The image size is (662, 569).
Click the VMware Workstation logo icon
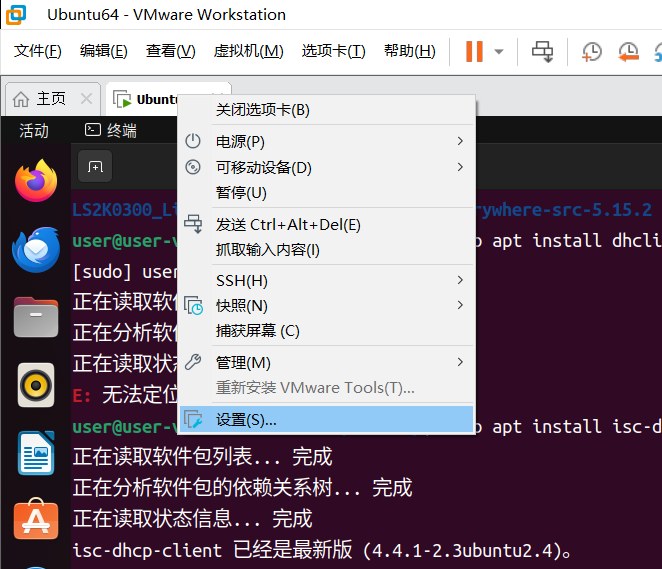16,14
